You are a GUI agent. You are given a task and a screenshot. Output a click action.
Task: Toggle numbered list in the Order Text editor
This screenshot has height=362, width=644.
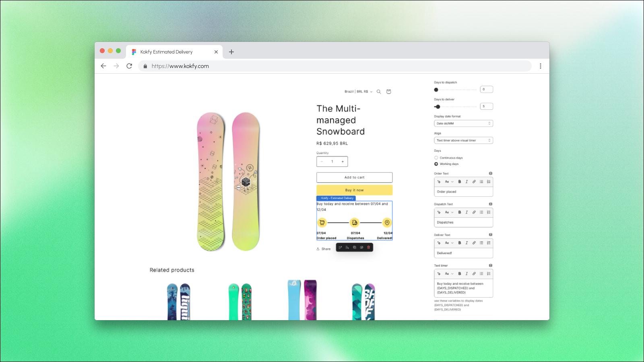pos(489,182)
